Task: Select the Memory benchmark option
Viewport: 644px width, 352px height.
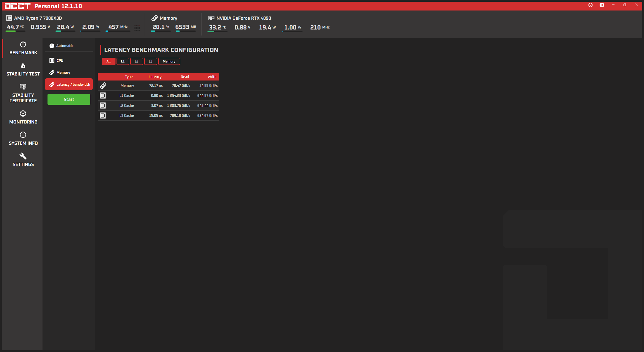Action: coord(69,72)
